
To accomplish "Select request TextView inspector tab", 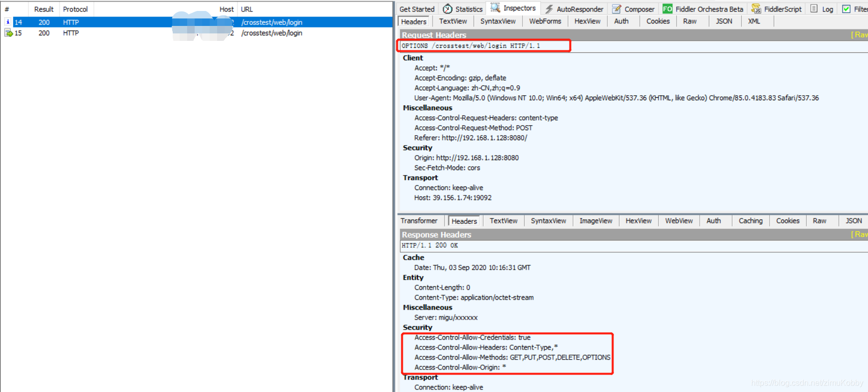I will pos(453,21).
